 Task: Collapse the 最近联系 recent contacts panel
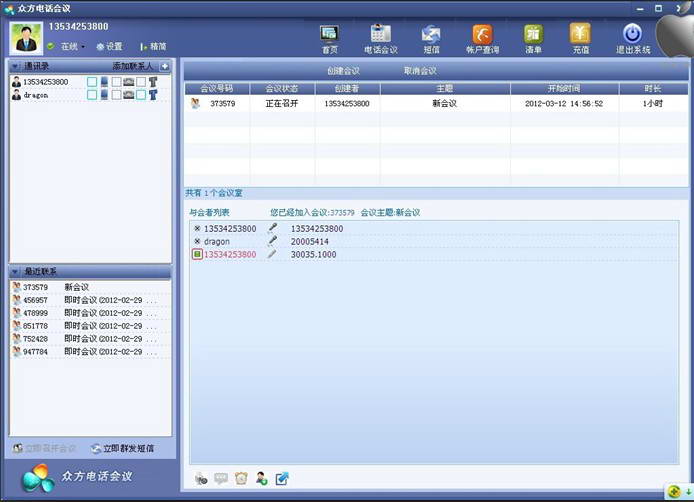pos(16,272)
